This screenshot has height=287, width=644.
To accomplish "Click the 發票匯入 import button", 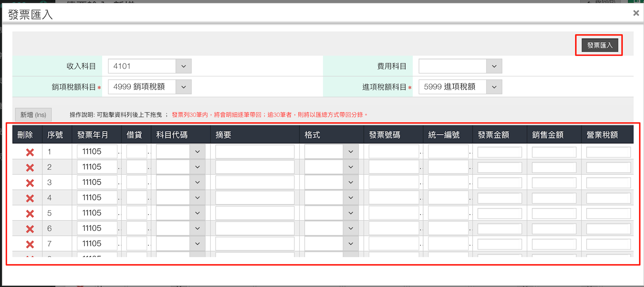I will point(599,45).
